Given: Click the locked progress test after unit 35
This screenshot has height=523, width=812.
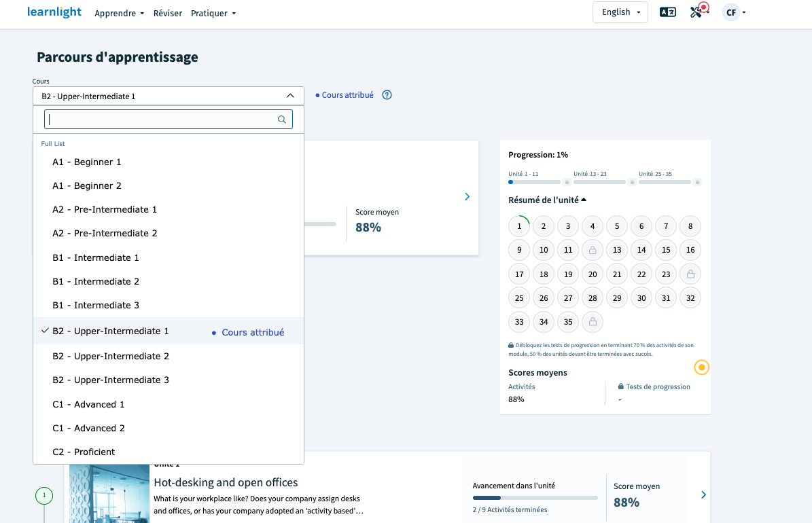Looking at the screenshot, I should tap(593, 322).
